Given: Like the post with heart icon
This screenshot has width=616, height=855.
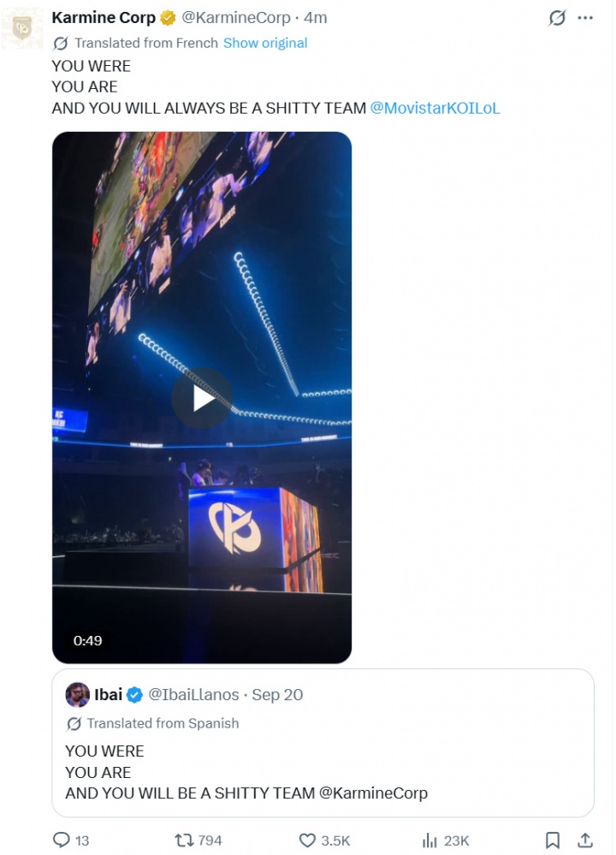Looking at the screenshot, I should tap(307, 840).
